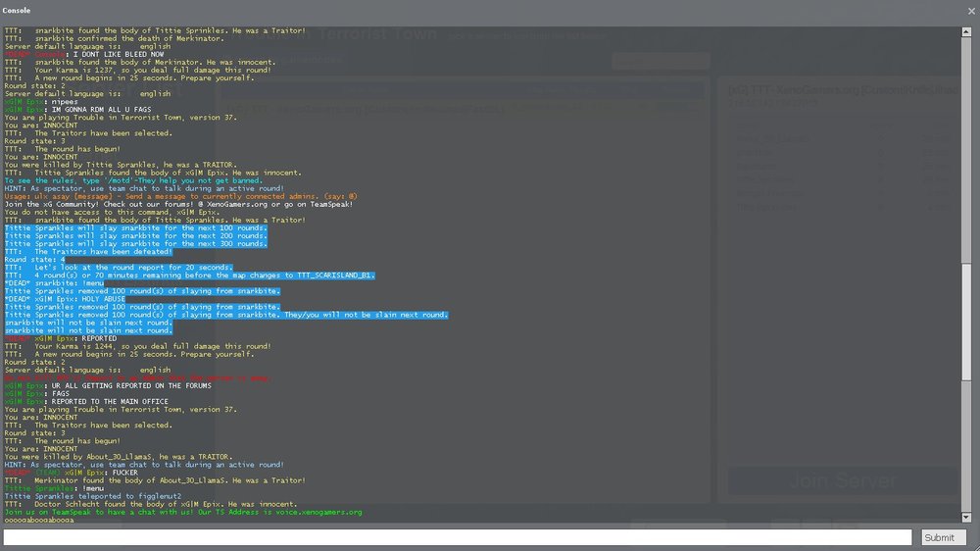Click 'Tittie Sprankles teleported to figglenut2'
Viewport: 980px width, 551px height.
[x=92, y=497]
